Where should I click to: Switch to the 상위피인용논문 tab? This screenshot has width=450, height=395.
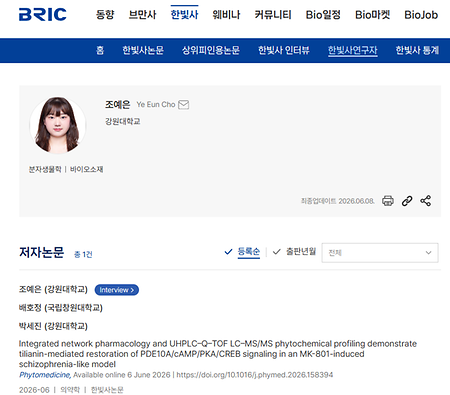(x=211, y=50)
